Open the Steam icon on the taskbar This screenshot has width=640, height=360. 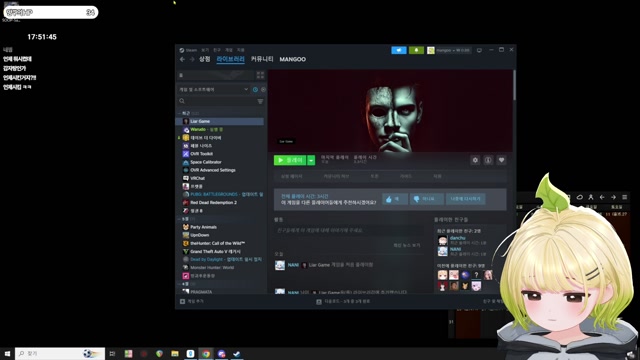237,354
